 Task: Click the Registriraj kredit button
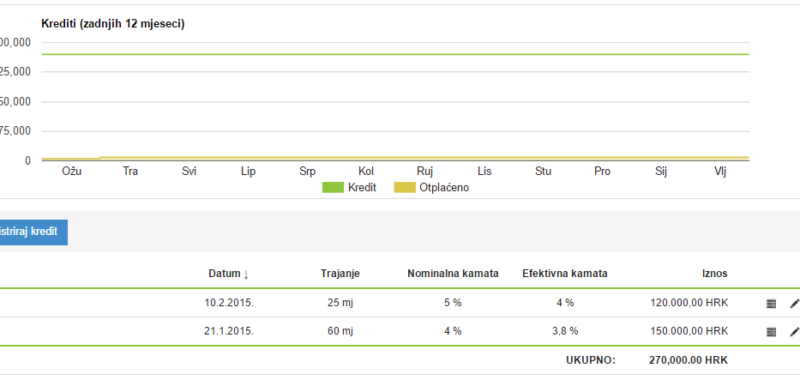tap(31, 232)
